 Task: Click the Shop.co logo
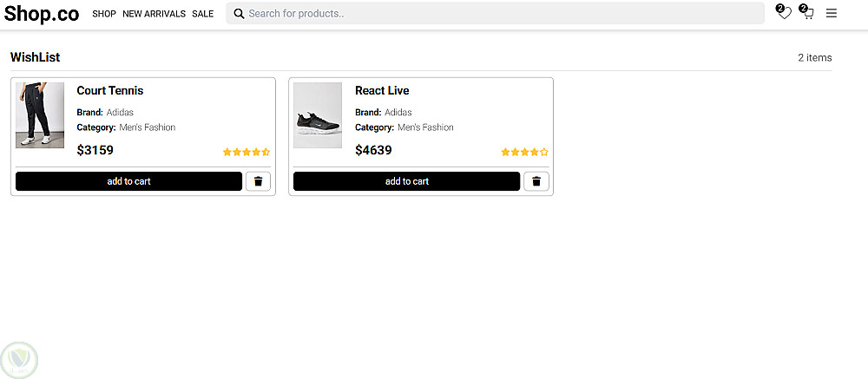(42, 14)
